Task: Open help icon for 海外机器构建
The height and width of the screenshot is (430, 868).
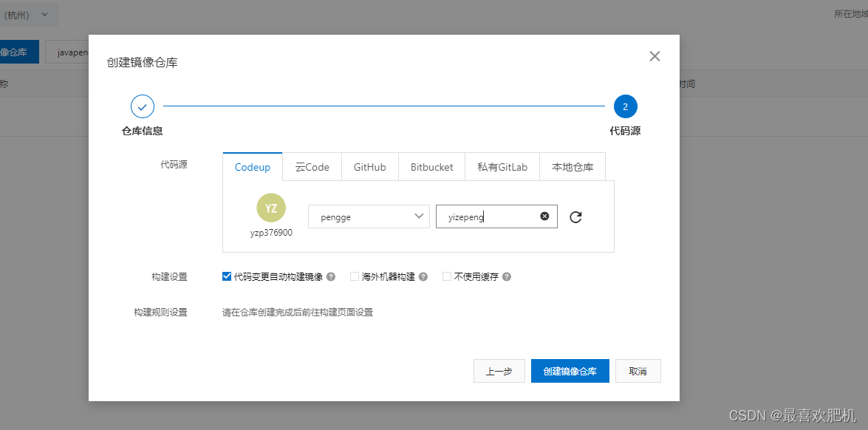Action: (x=423, y=277)
